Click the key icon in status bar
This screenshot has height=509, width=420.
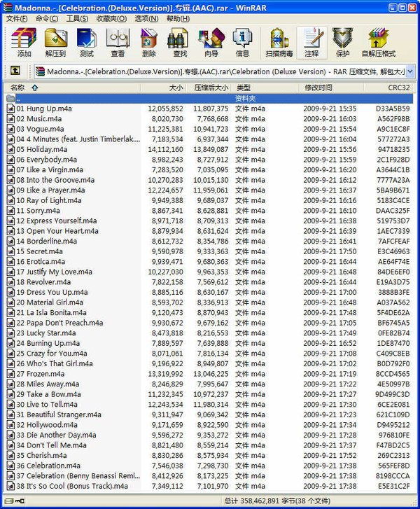[20, 501]
